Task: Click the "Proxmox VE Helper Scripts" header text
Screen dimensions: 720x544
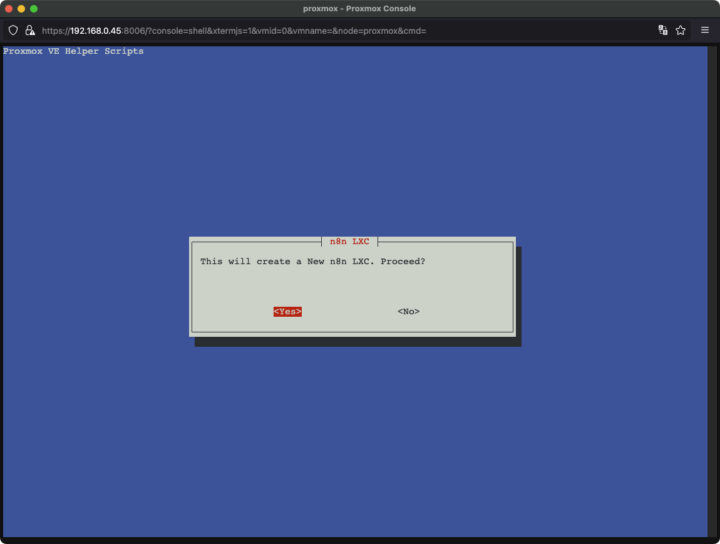Action: (x=74, y=51)
